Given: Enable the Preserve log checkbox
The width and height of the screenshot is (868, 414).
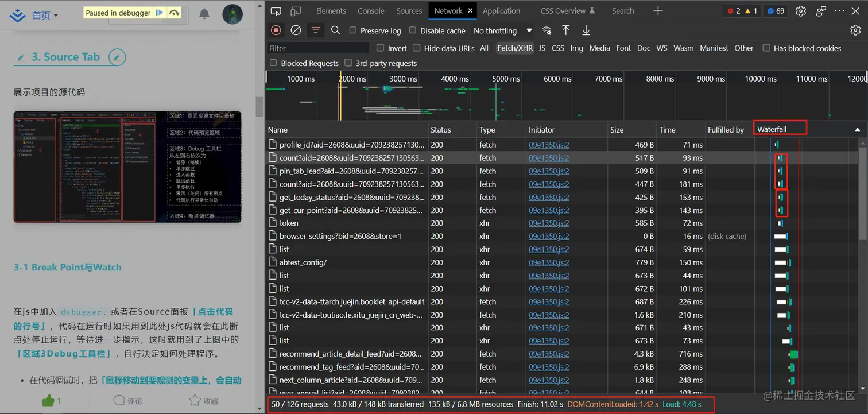Looking at the screenshot, I should (x=353, y=30).
